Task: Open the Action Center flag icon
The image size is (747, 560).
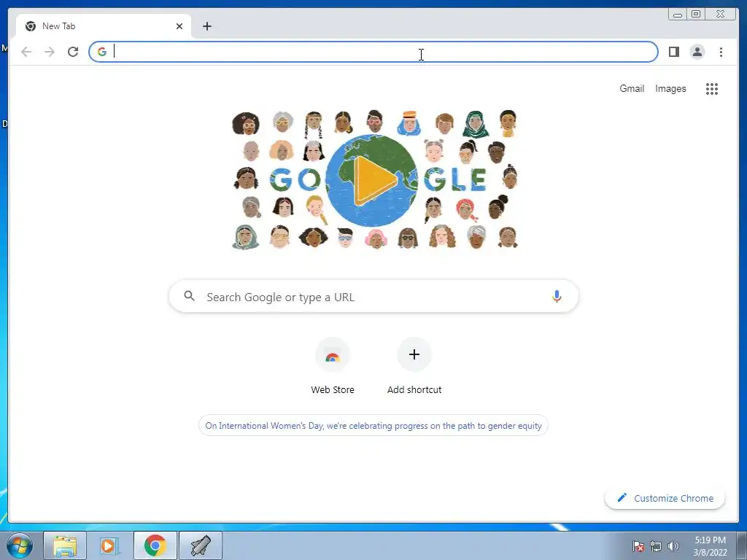Action: pyautogui.click(x=638, y=546)
